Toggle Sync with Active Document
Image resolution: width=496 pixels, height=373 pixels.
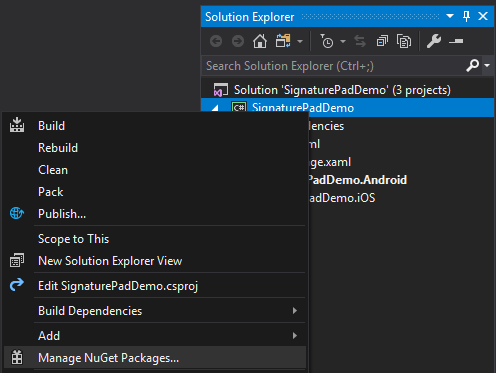point(360,41)
